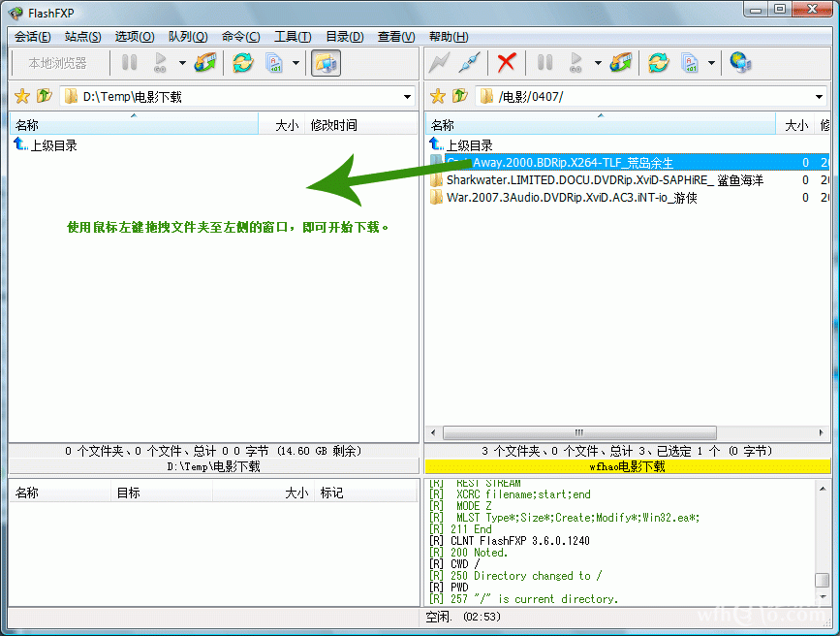Sort local files by 修改时间 column
Viewport: 840px width, 636px height.
click(x=360, y=124)
